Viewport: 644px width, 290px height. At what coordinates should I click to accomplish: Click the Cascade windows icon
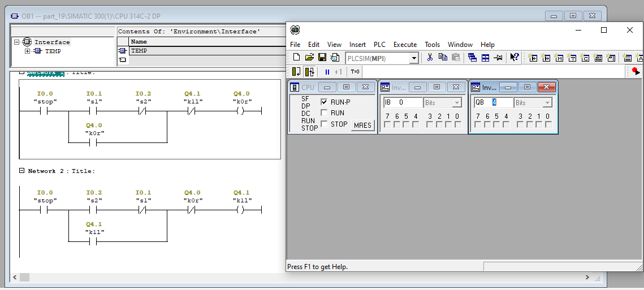tap(472, 58)
